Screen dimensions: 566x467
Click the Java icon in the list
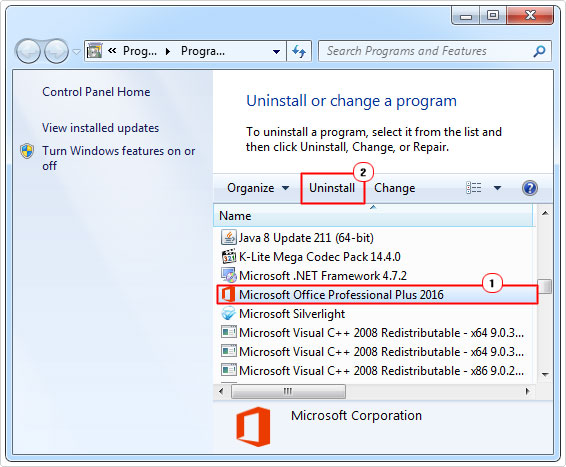pyautogui.click(x=228, y=237)
